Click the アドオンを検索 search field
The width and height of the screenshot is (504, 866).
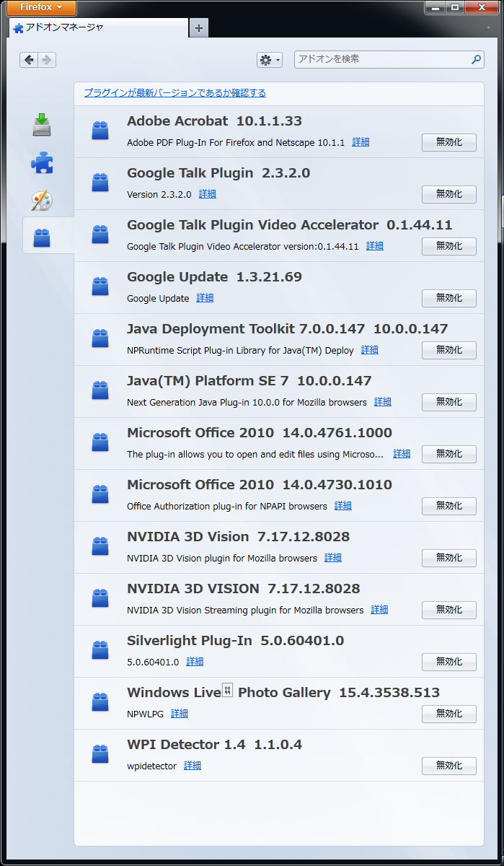(x=382, y=59)
